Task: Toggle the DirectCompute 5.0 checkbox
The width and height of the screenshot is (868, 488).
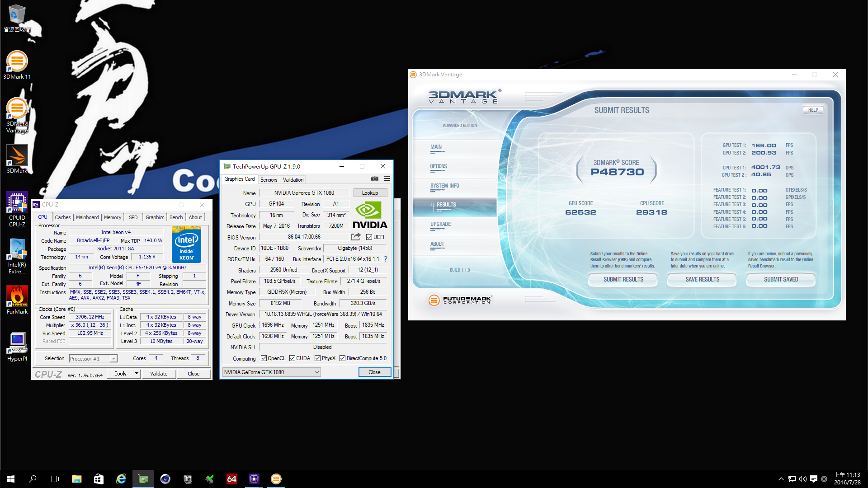Action: pos(342,358)
